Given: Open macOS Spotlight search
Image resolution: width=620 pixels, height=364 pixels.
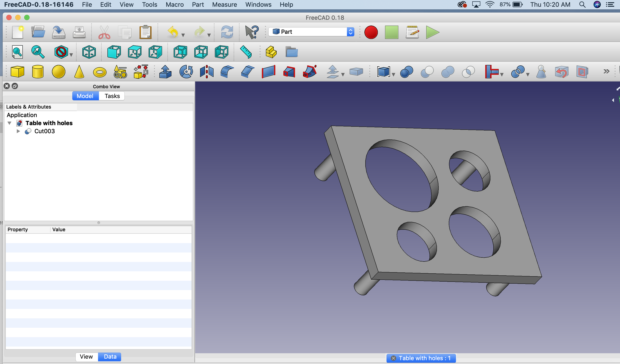Looking at the screenshot, I should click(582, 5).
